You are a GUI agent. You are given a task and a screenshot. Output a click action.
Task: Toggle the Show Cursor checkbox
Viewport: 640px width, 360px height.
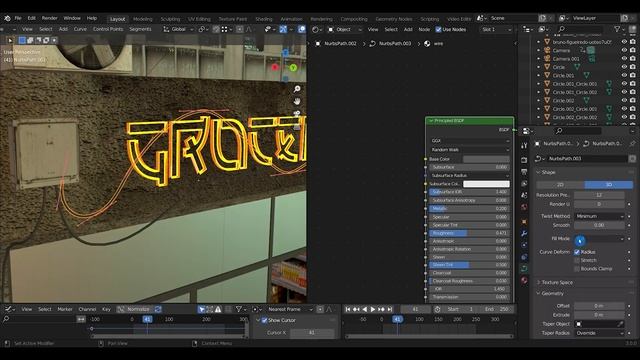[264, 320]
